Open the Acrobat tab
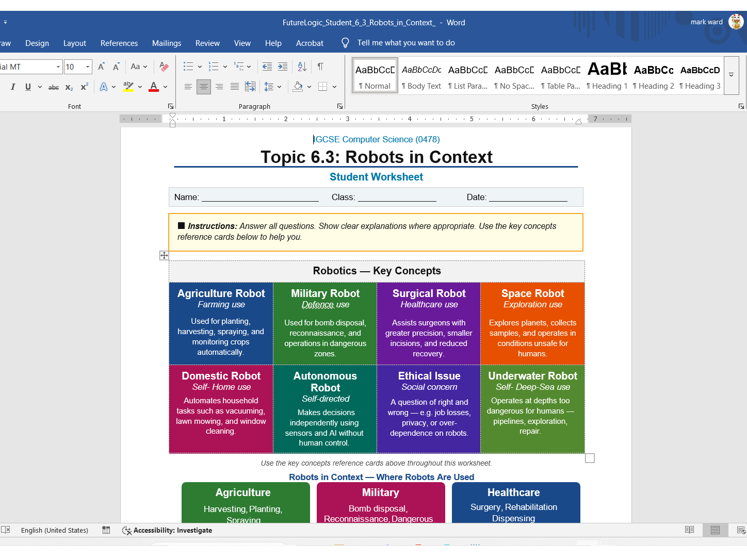747x560 pixels. pos(310,43)
